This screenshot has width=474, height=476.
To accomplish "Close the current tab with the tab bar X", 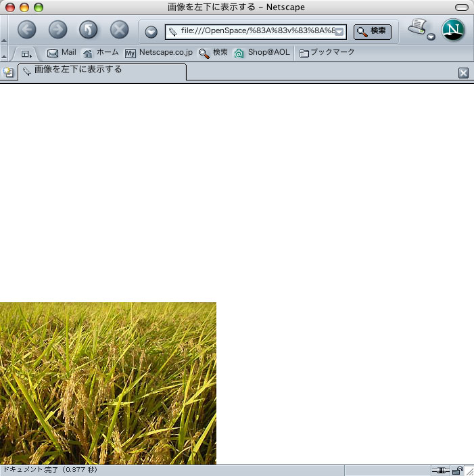I will pos(463,73).
